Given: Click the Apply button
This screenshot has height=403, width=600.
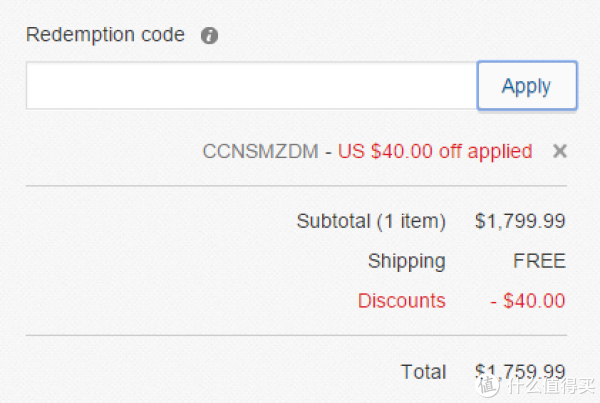Looking at the screenshot, I should pyautogui.click(x=527, y=86).
